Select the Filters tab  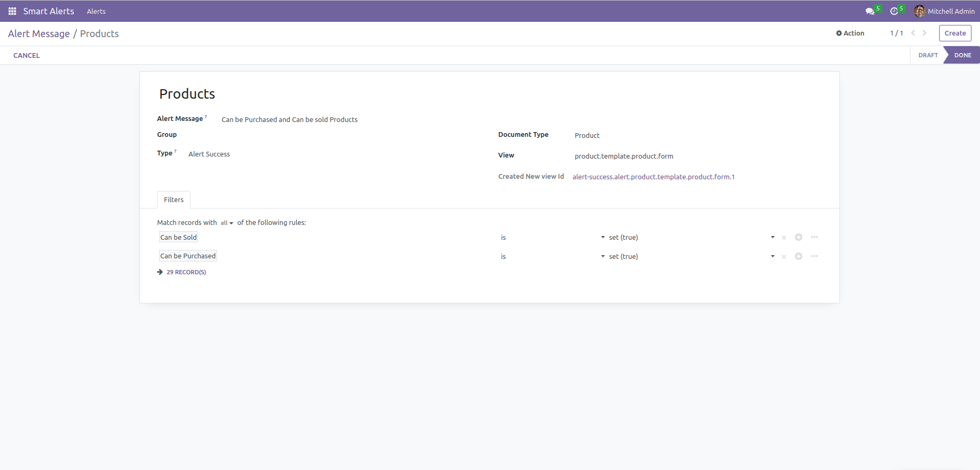coord(174,199)
